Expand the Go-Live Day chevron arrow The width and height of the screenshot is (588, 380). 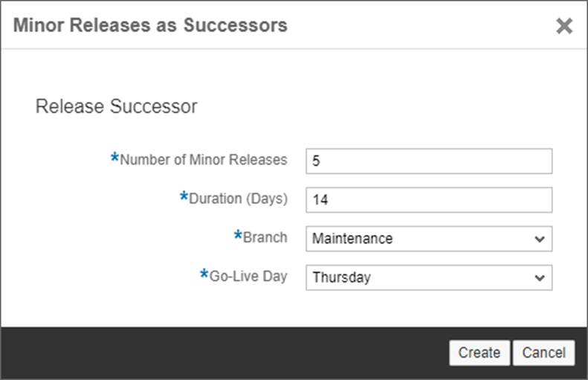click(539, 277)
